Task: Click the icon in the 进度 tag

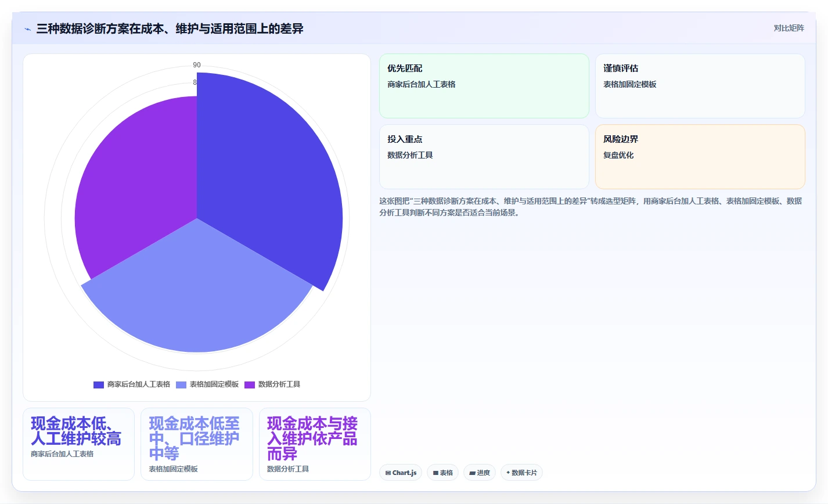Action: coord(473,473)
